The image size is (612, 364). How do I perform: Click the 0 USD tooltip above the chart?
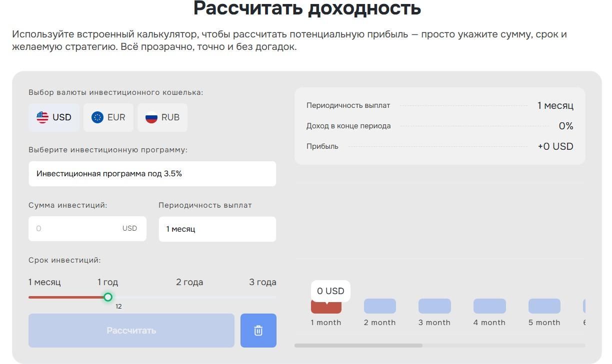pyautogui.click(x=330, y=291)
